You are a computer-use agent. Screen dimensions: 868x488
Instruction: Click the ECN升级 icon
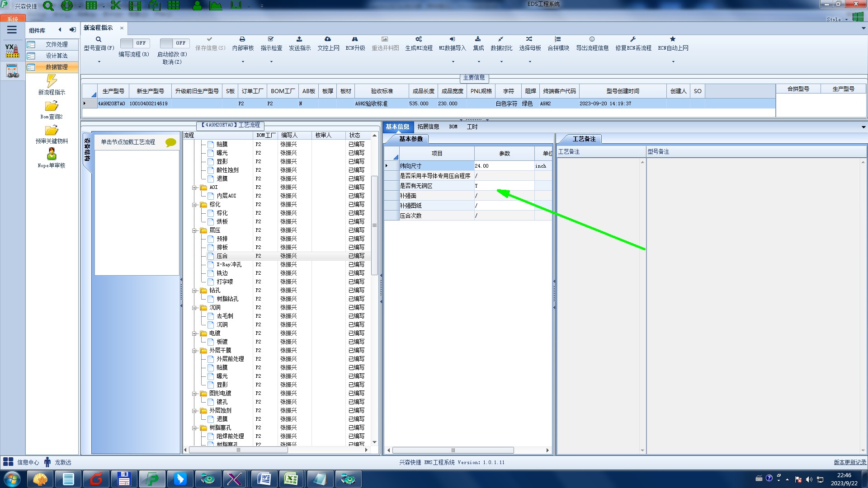pos(355,39)
